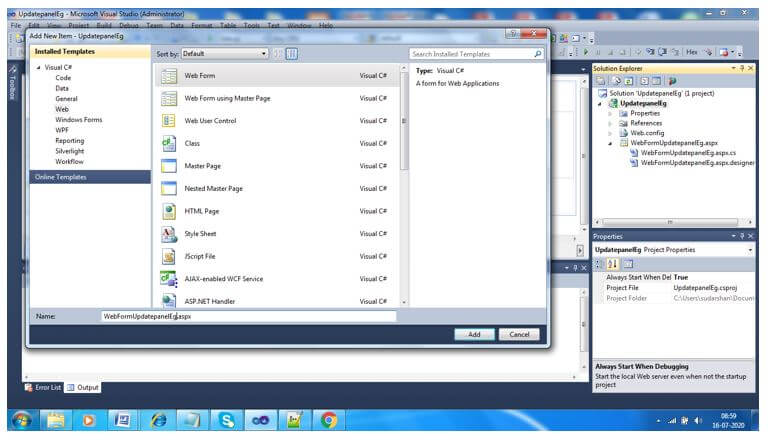
Task: Select the Nested Master Page template icon
Action: click(169, 189)
